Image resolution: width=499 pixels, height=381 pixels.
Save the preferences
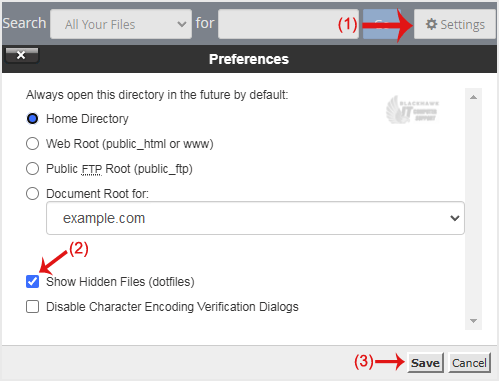[x=425, y=363]
